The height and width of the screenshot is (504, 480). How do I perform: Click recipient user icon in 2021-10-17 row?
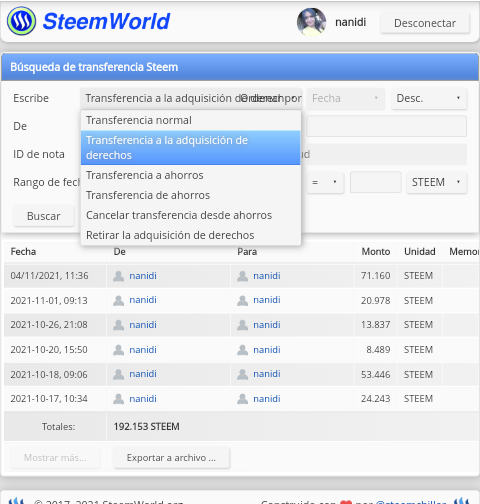coord(242,399)
